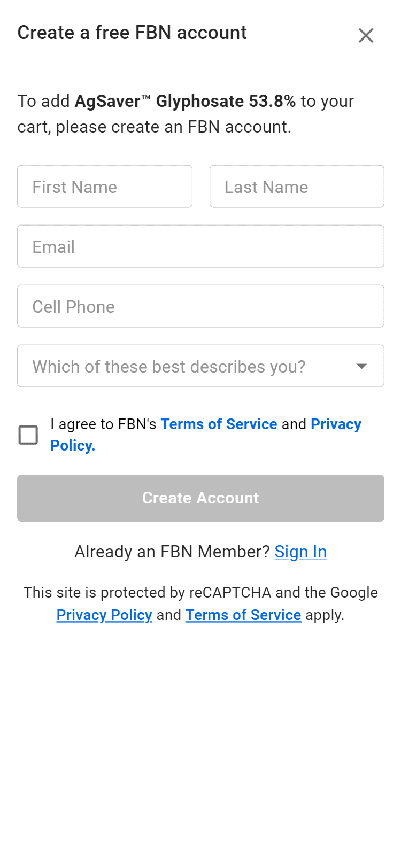Screen dimensions: 401x868
Task: Click the 'protected by reCAPTCHA' notice text
Action: pos(200,593)
